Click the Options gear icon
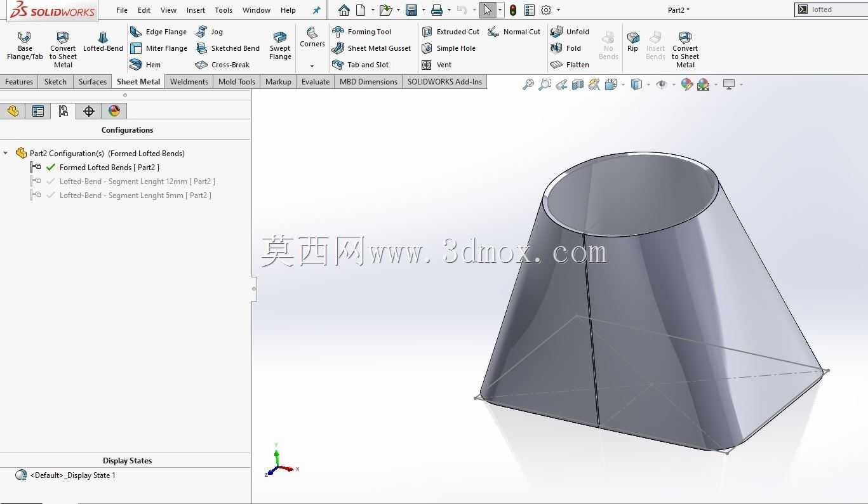The image size is (868, 504). (546, 10)
